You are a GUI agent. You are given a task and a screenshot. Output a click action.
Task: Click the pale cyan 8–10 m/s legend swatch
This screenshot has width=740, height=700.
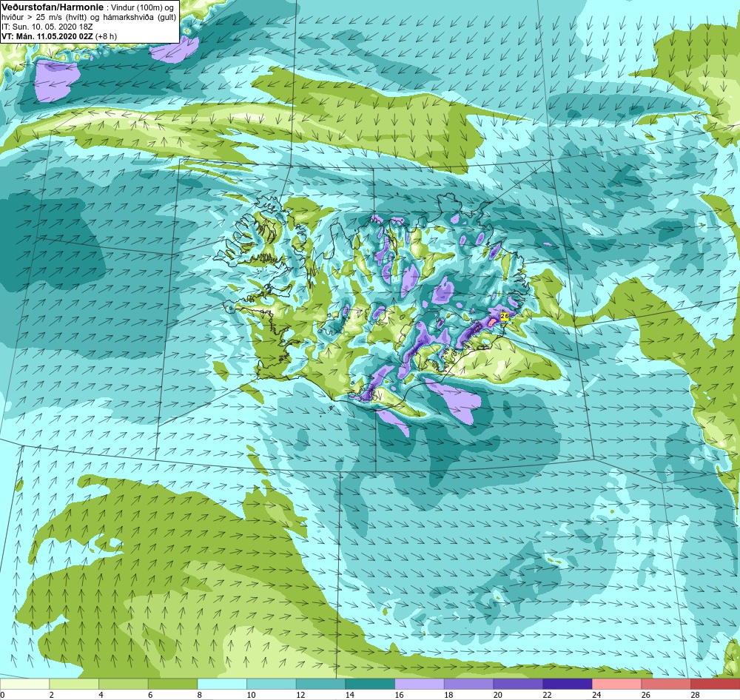222,684
